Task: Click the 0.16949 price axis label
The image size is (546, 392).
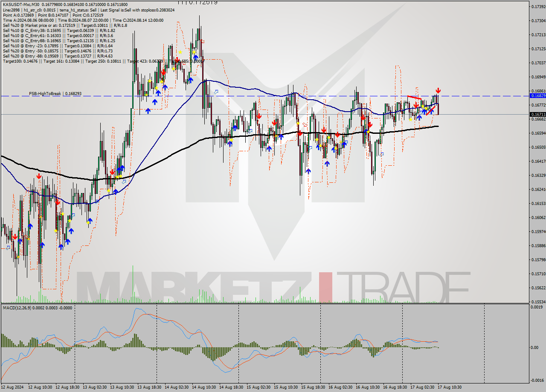Action: [x=538, y=77]
